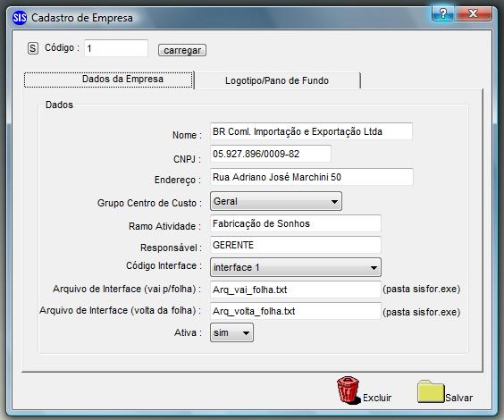Click the carregar button
The image size is (504, 420).
point(182,50)
